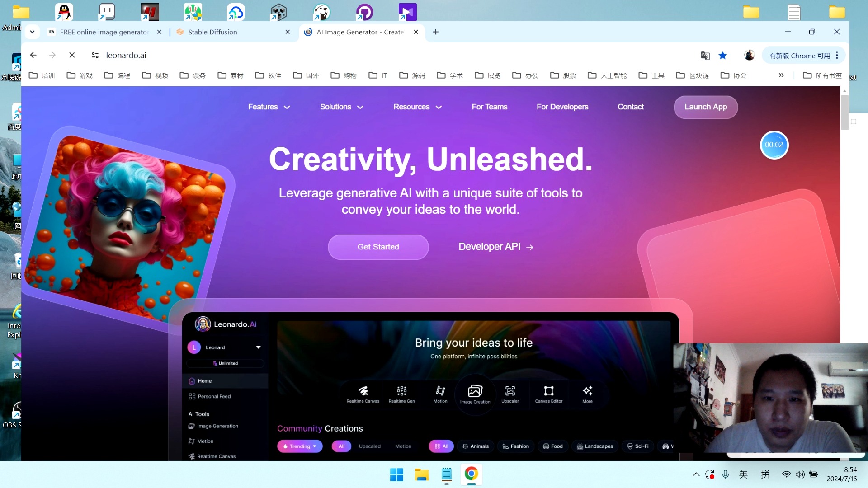Open the 所有书签 all bookmarks folder

[822, 75]
